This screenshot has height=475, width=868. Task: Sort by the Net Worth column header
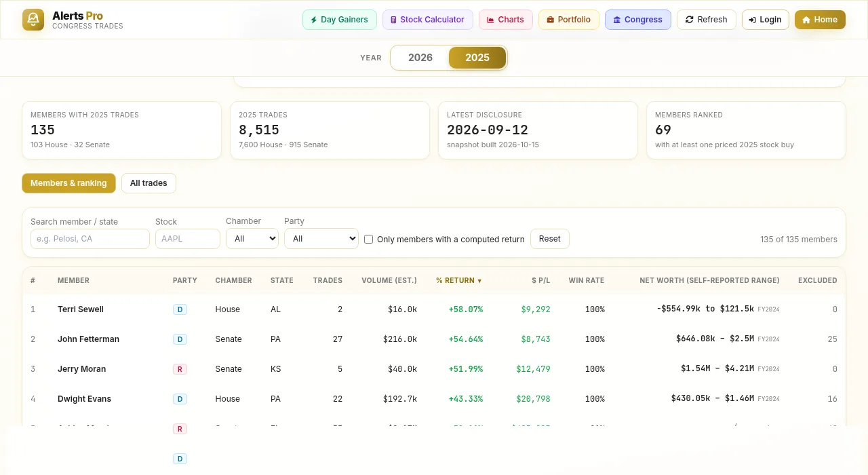(709, 280)
